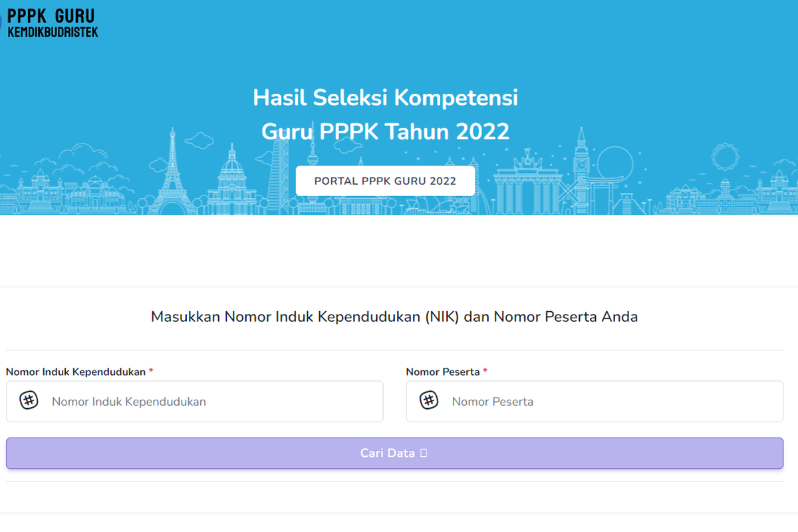Click the domed capitol building illustration
Viewport: 798px width, 532px height.
pos(233,176)
